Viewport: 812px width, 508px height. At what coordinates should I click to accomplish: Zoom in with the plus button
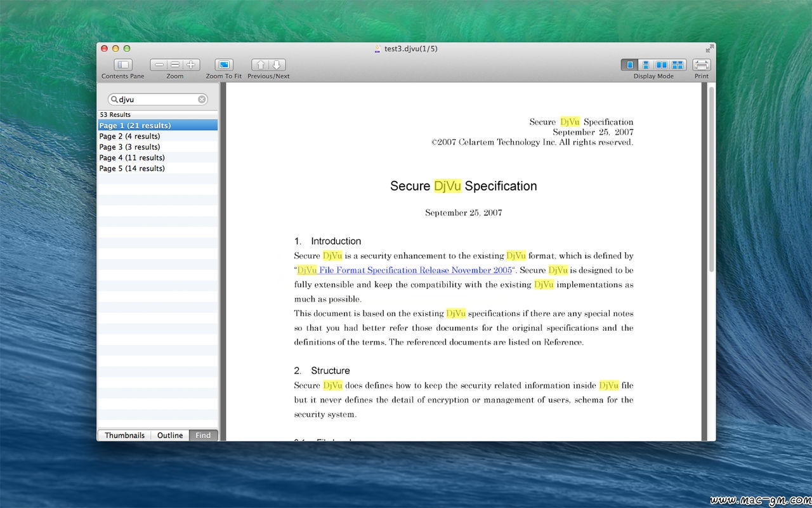(x=191, y=65)
